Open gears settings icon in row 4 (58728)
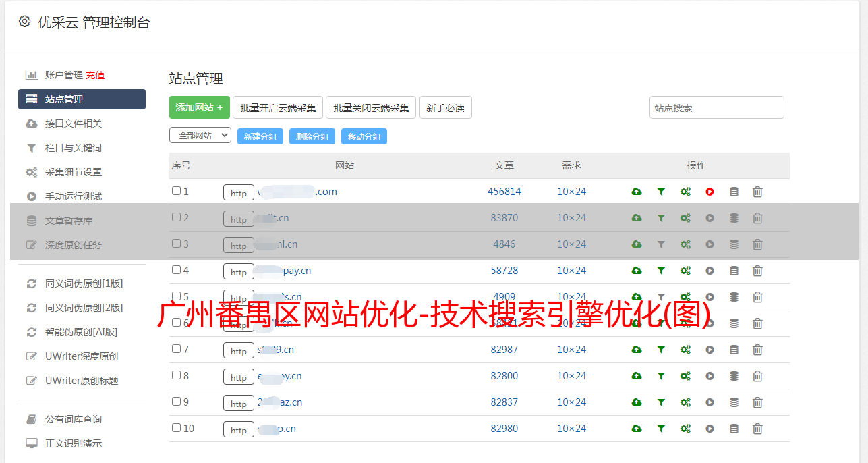 [x=685, y=271]
